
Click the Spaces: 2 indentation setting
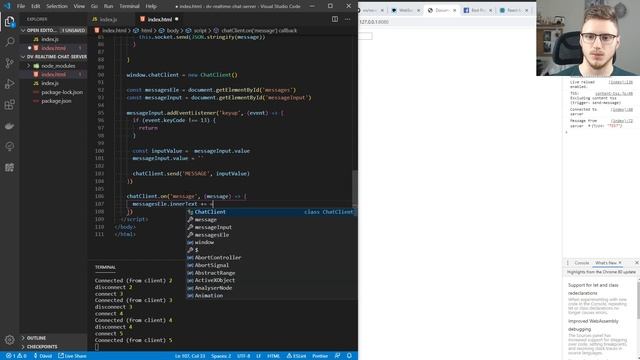(221, 356)
